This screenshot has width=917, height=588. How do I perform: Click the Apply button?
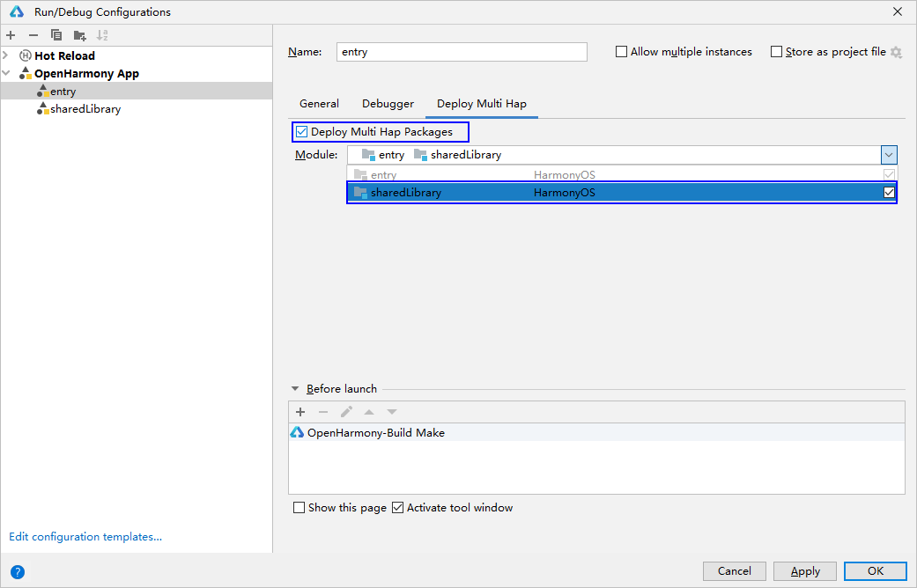(805, 571)
